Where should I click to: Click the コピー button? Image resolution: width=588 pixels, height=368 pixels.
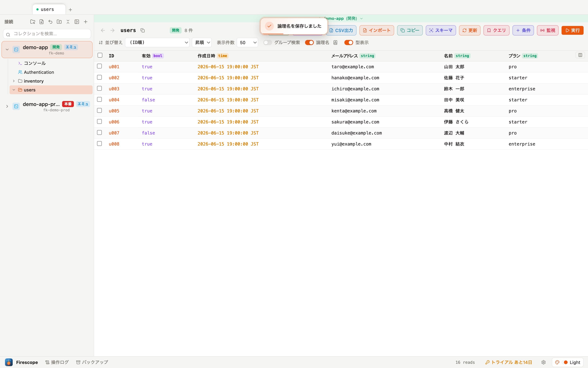tap(410, 30)
